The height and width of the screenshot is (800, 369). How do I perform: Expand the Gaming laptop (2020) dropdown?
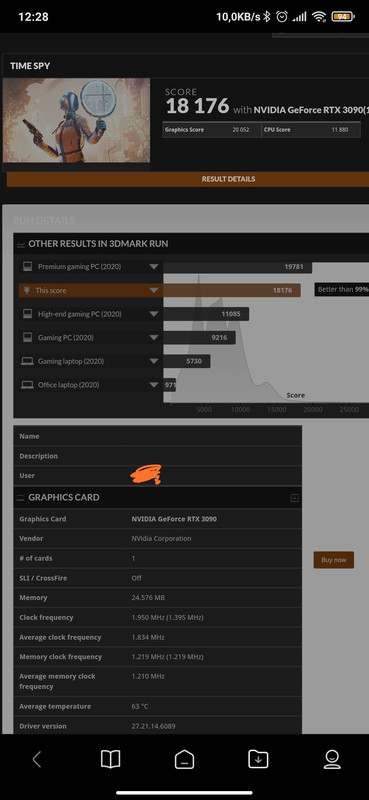[x=154, y=361]
